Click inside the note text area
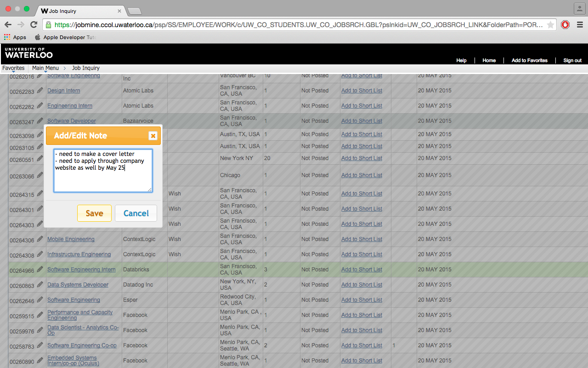 (103, 170)
